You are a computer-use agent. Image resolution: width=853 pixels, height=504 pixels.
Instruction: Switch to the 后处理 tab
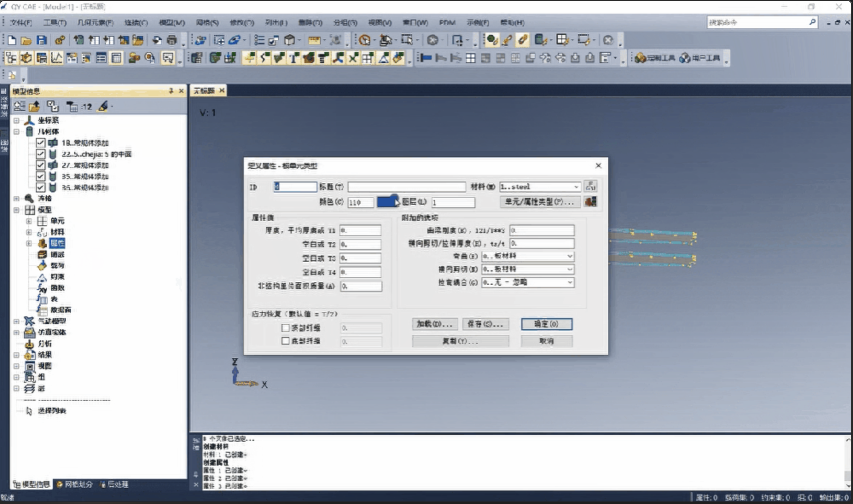tap(114, 484)
